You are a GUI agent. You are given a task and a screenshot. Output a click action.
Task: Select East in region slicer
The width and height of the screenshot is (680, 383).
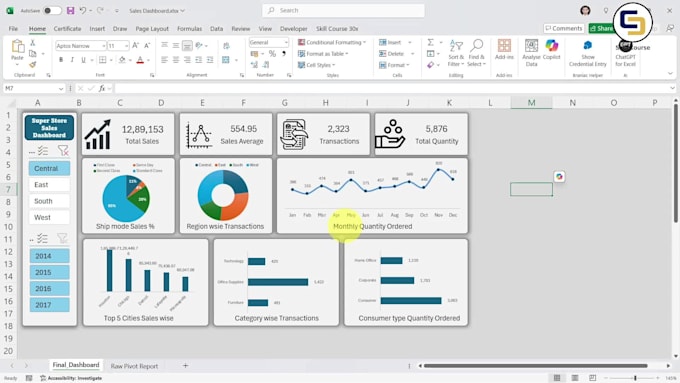(49, 185)
